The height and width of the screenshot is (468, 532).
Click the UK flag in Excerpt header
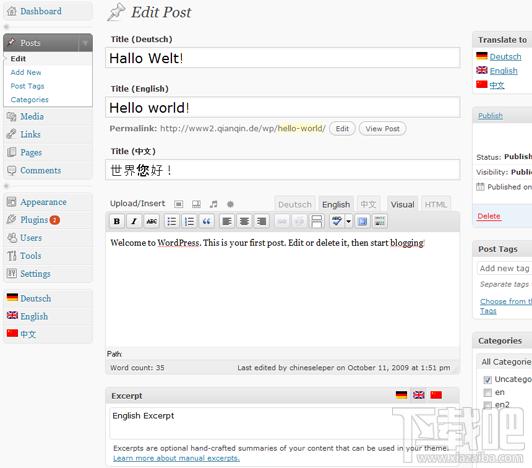[x=419, y=395]
